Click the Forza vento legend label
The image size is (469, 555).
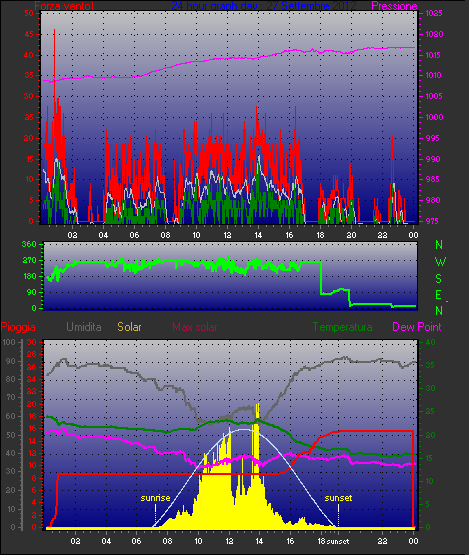coord(64,6)
